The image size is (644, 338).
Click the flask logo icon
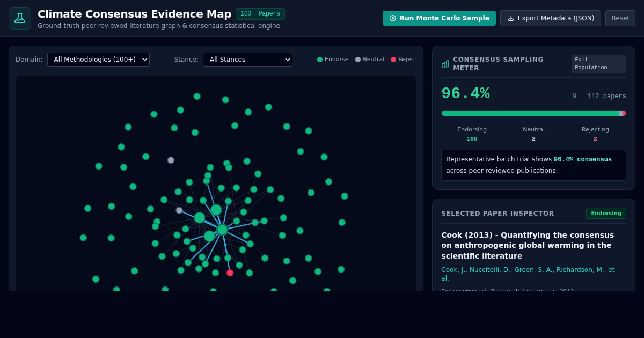pos(20,18)
